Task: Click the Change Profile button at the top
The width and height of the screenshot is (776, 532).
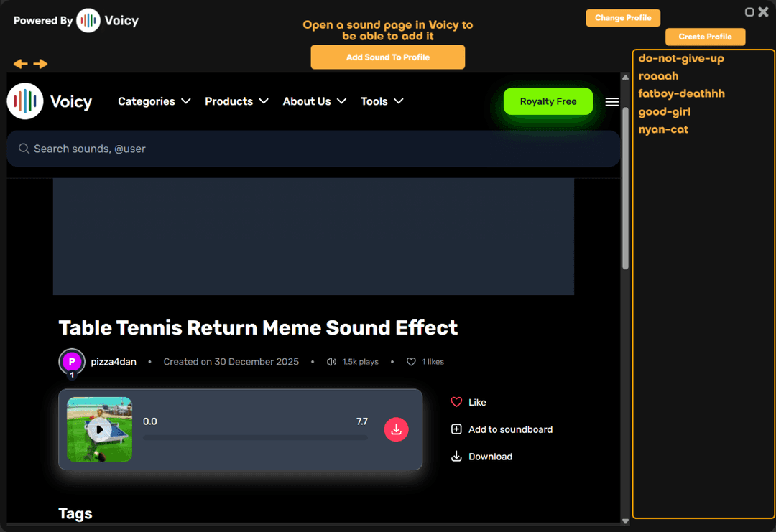Action: tap(622, 17)
